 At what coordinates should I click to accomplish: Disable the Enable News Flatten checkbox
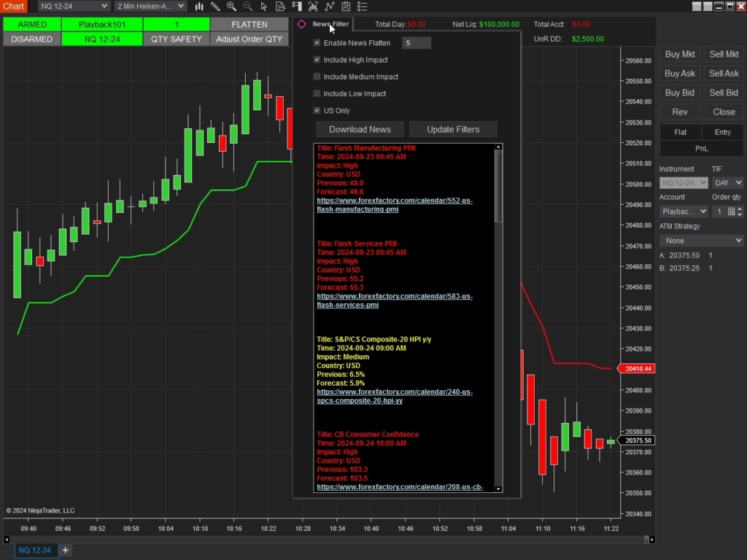click(x=317, y=42)
